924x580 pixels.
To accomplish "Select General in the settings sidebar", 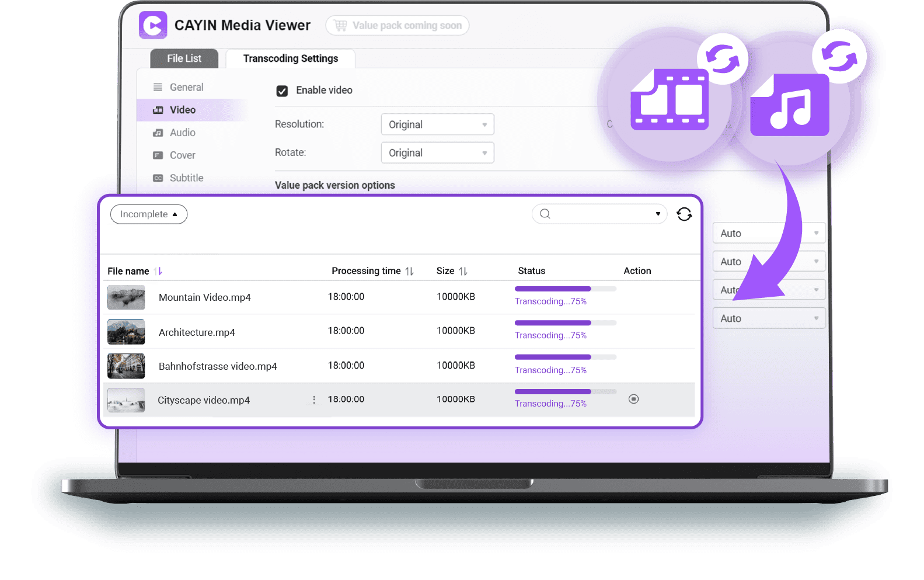I will click(x=186, y=87).
